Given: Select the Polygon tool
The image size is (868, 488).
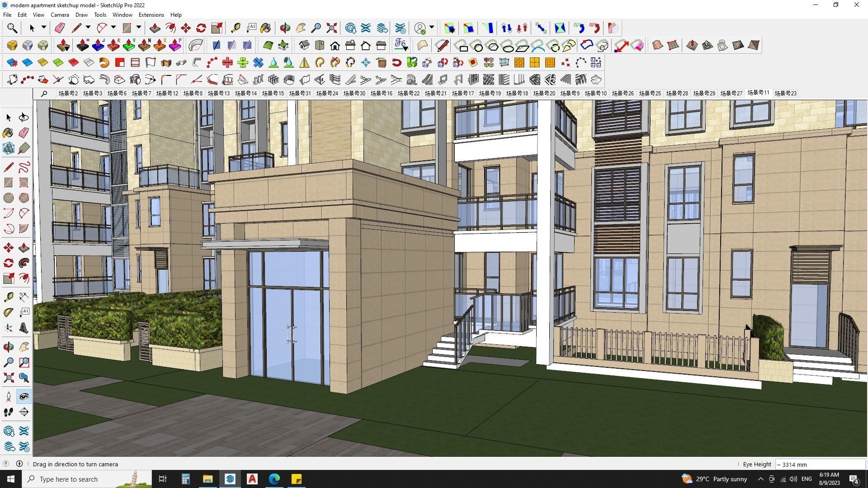Looking at the screenshot, I should pyautogui.click(x=24, y=198).
